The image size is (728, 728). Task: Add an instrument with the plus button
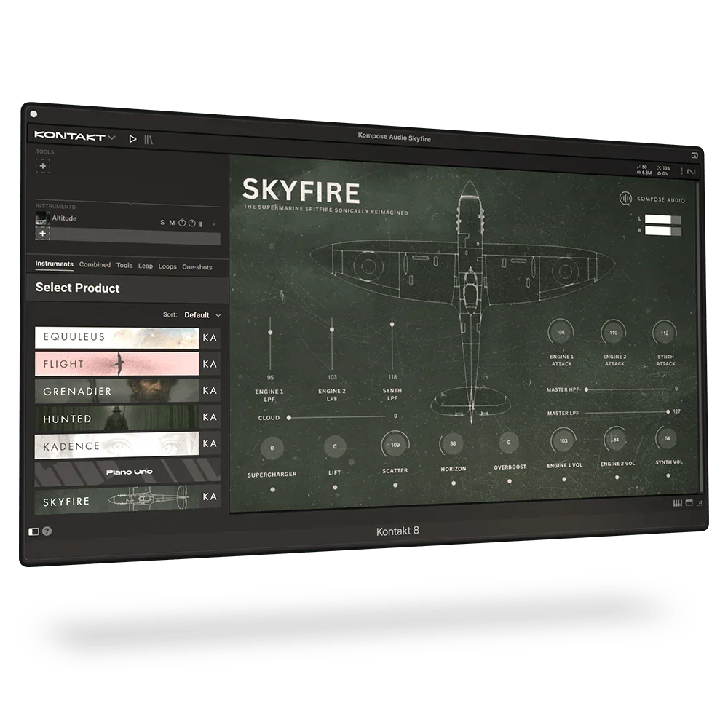tap(43, 234)
